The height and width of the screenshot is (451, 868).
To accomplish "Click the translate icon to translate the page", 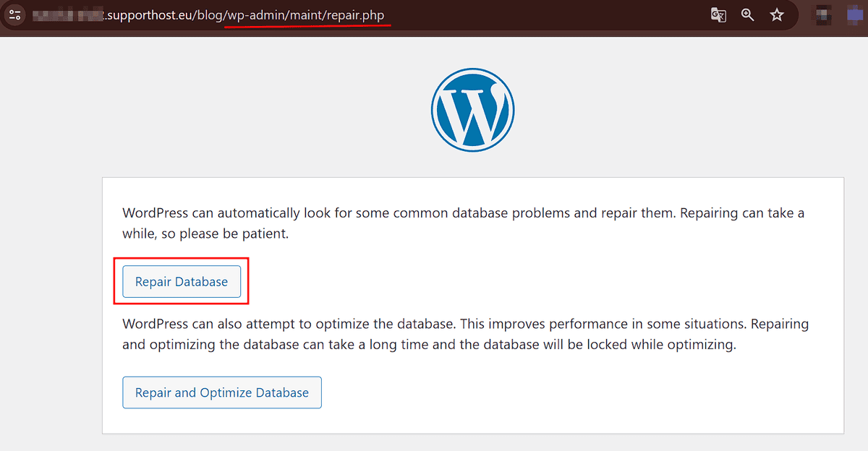I will 718,14.
